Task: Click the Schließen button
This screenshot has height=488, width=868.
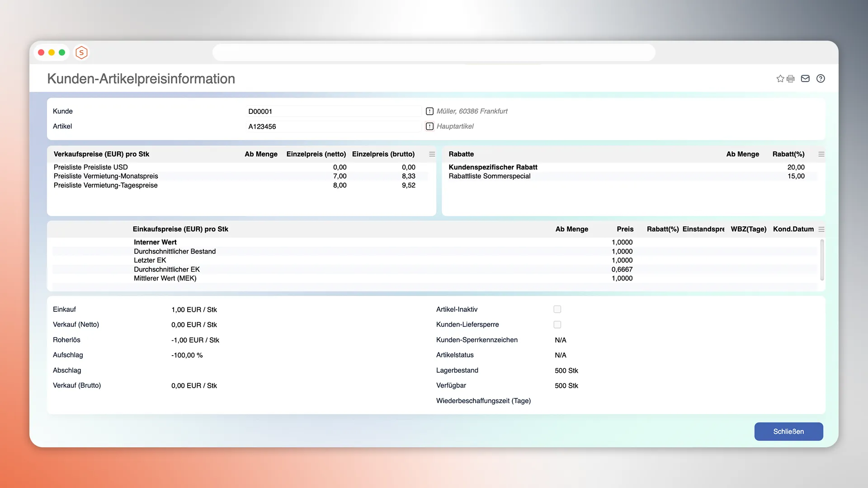Action: point(788,432)
